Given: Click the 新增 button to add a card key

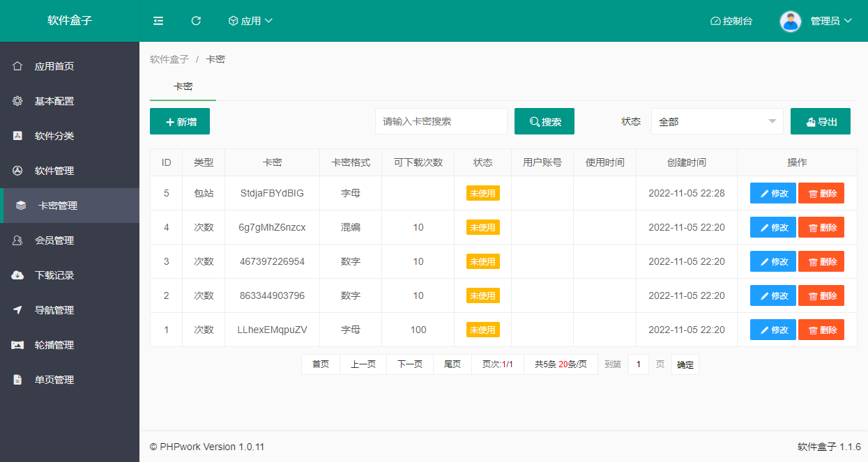Looking at the screenshot, I should click(180, 121).
